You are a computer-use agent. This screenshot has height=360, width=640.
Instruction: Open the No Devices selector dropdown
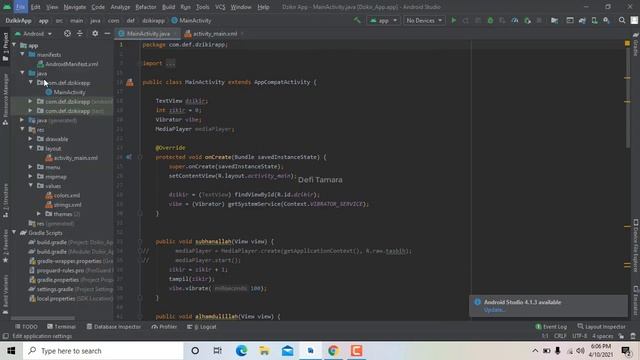424,20
